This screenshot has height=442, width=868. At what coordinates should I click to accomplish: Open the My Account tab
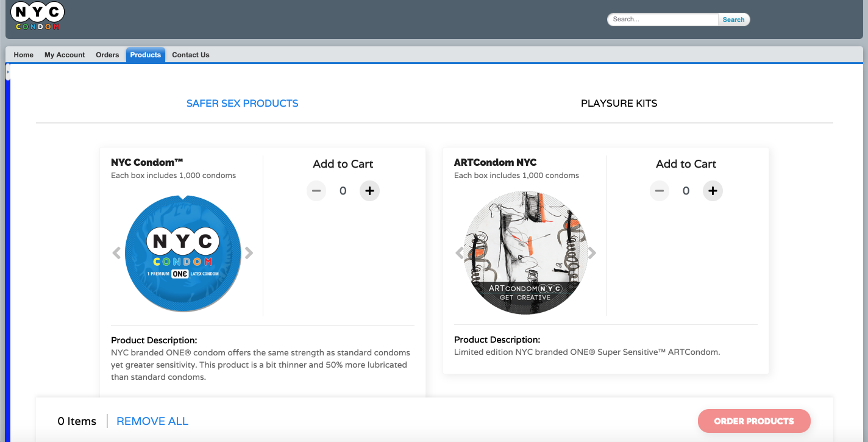65,55
